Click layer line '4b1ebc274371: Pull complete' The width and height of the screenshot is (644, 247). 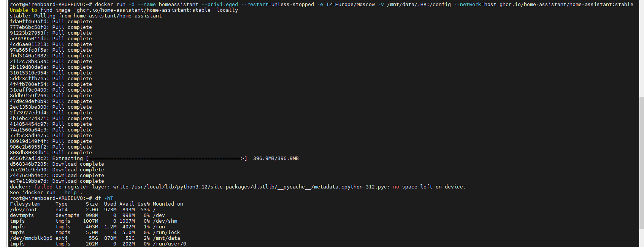51,119
